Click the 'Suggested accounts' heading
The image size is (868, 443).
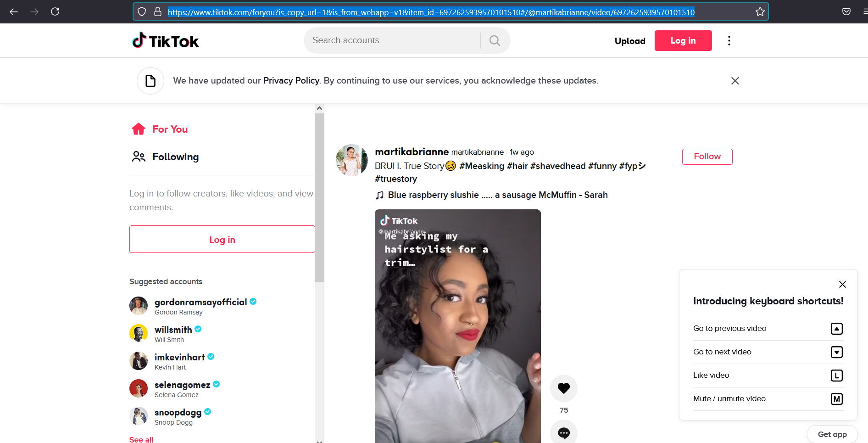(166, 281)
